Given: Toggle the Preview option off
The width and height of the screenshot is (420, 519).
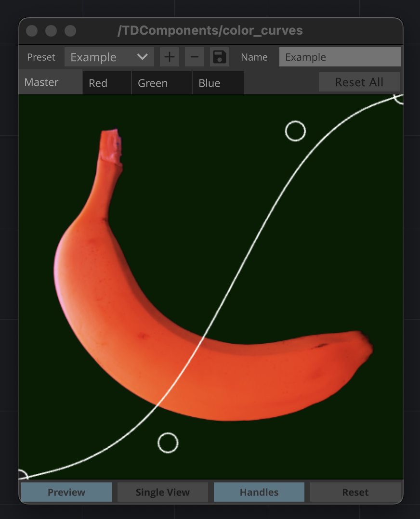Looking at the screenshot, I should (x=66, y=492).
